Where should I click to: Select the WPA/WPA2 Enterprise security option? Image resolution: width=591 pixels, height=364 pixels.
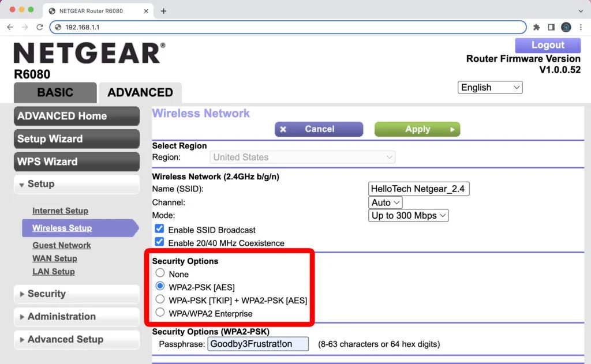coord(160,312)
